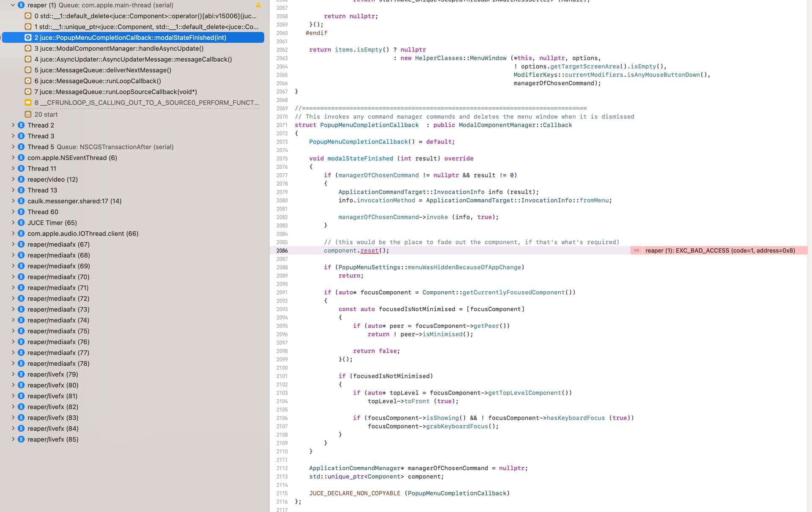
Task: Click icon of frame 5 deliverNextMessage
Action: click(x=28, y=70)
